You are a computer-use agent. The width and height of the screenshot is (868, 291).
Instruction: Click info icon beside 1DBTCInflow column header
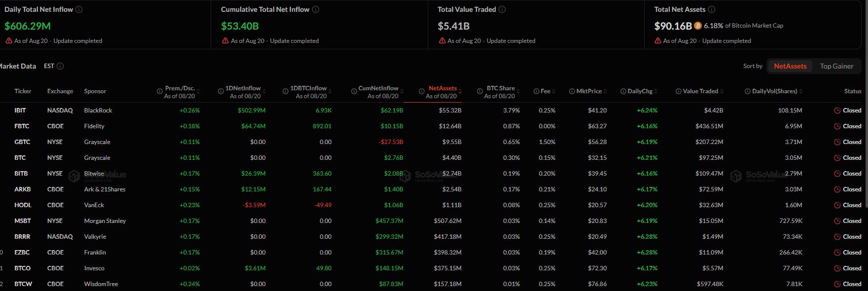[286, 91]
